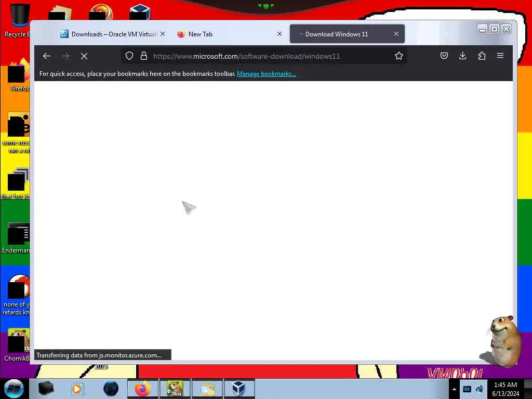Show site security padlock info
Image resolution: width=532 pixels, height=399 pixels.
coord(144,56)
